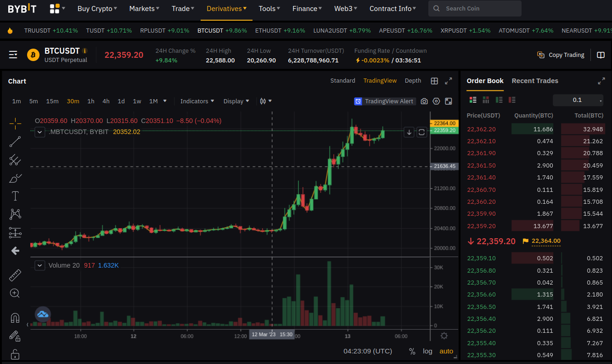Open the BTCUSDT info icon
The height and width of the screenshot is (364, 612).
pos(85,51)
